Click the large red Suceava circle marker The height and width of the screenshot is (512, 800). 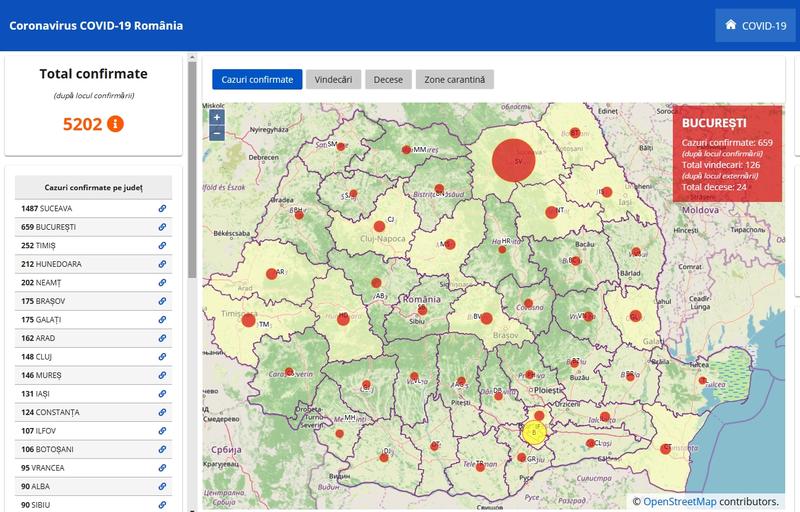coord(514,160)
